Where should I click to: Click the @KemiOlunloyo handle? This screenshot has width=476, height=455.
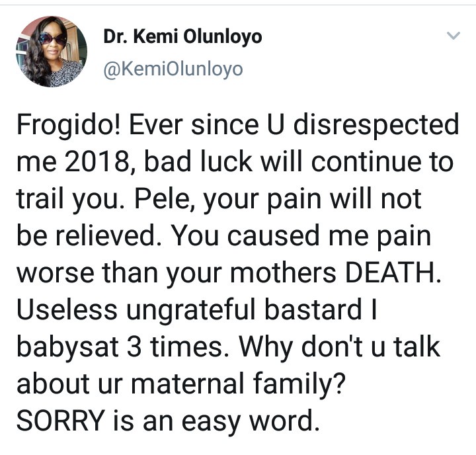[x=173, y=68]
